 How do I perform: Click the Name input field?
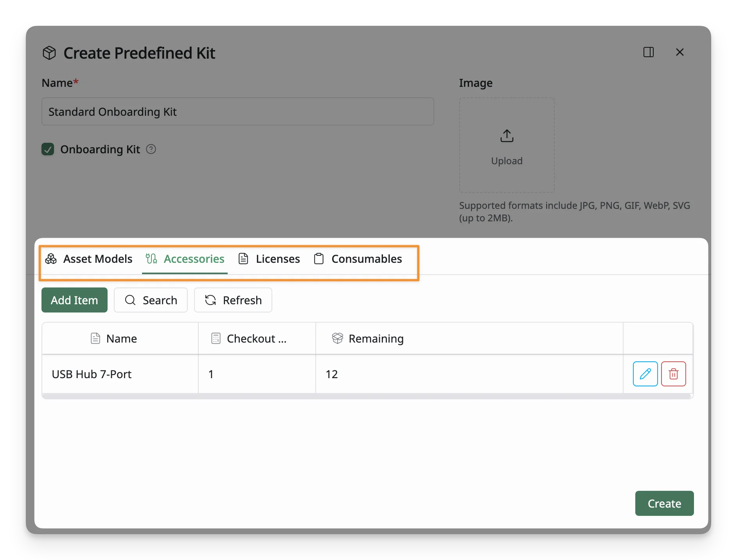(237, 111)
